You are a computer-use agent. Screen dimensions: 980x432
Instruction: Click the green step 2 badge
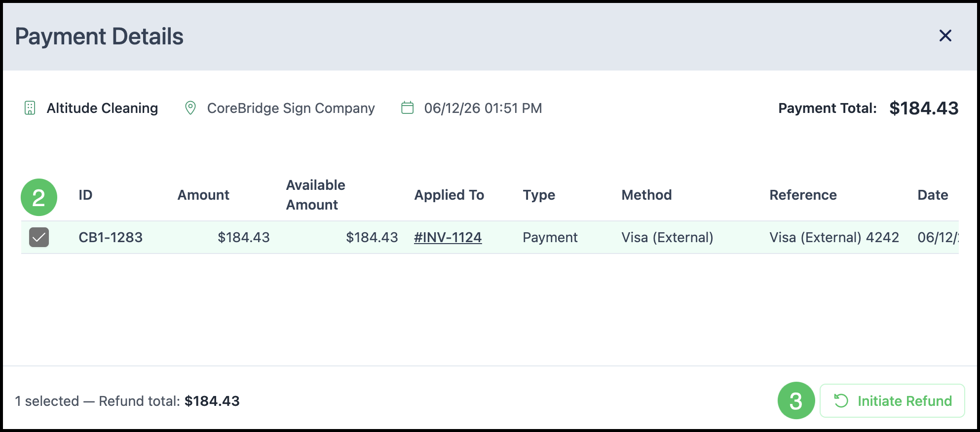tap(39, 197)
